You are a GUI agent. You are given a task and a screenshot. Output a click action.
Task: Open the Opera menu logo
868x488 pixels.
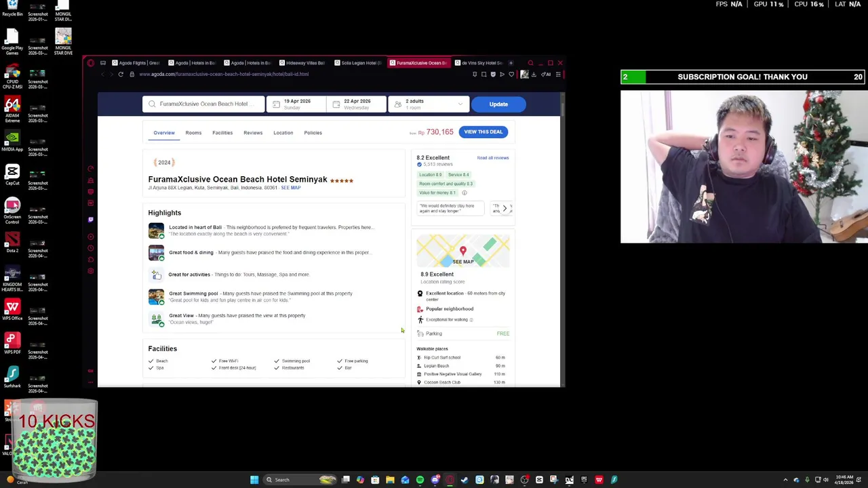(90, 63)
